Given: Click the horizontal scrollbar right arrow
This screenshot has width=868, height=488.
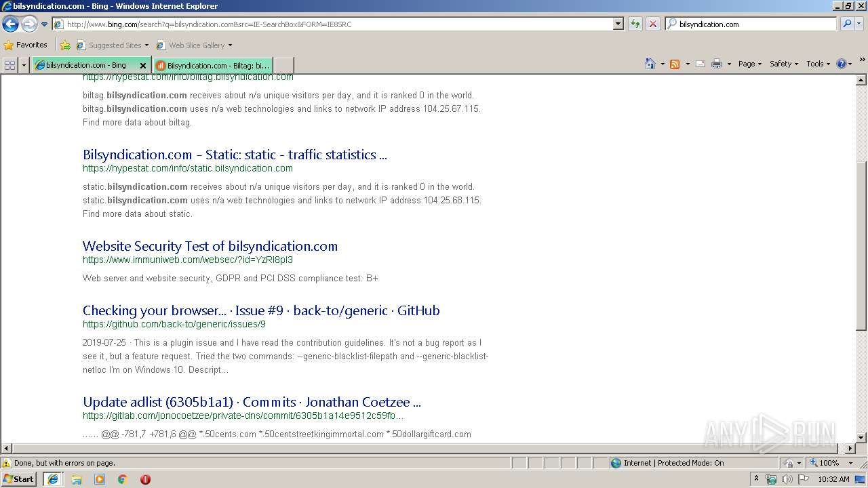Looking at the screenshot, I should tap(850, 448).
